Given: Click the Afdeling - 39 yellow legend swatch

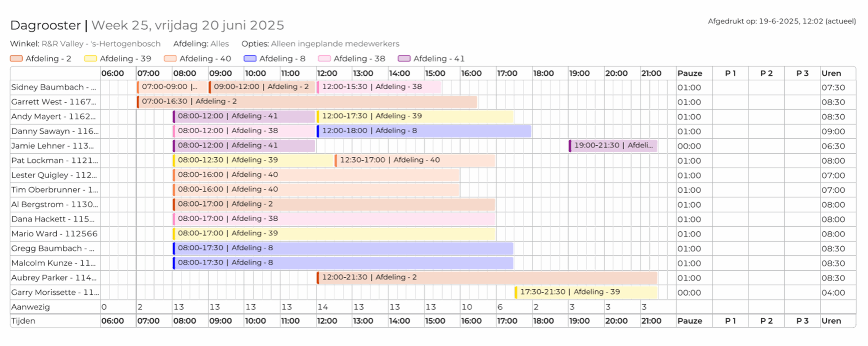Looking at the screenshot, I should [90, 58].
